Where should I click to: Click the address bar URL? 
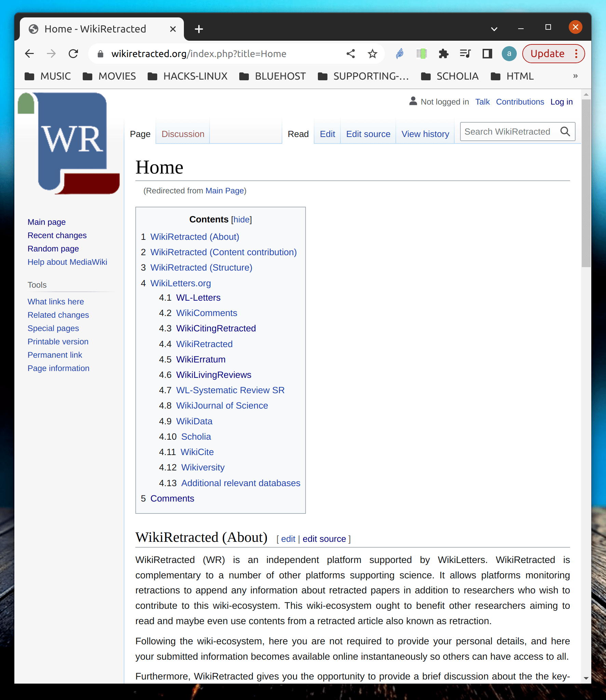(199, 54)
